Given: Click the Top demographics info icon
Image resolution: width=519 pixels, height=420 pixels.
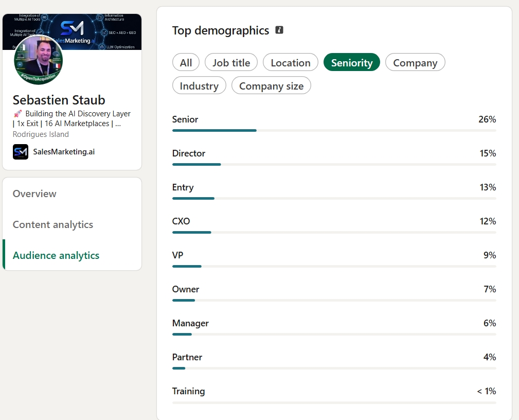Looking at the screenshot, I should 279,30.
